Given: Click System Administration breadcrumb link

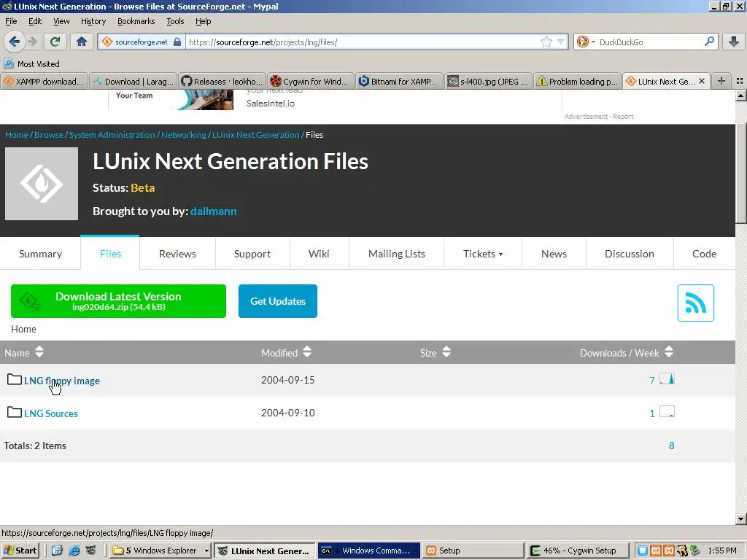Looking at the screenshot, I should [x=112, y=135].
